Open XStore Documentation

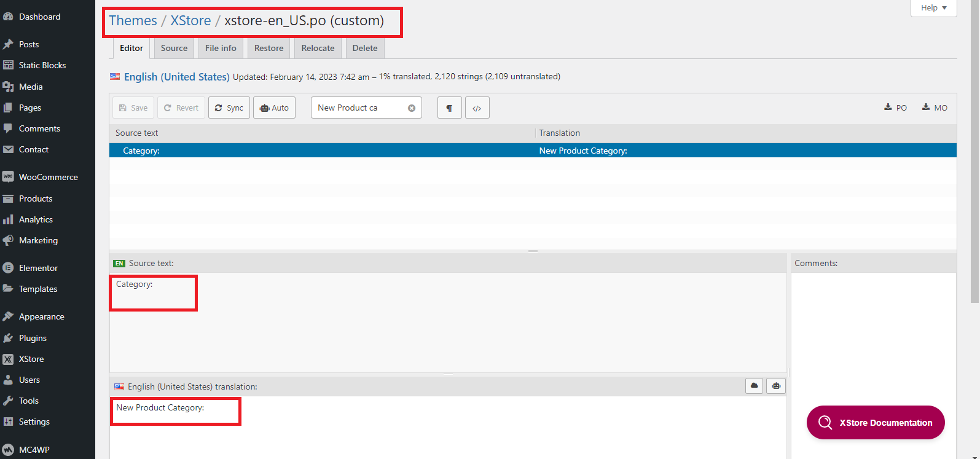pyautogui.click(x=876, y=422)
